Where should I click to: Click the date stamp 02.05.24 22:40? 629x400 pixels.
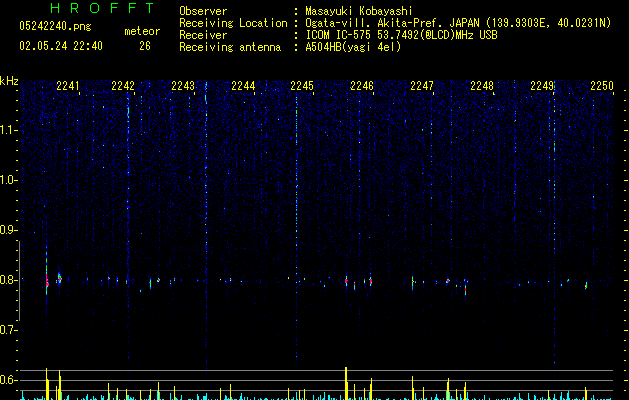[x=61, y=46]
